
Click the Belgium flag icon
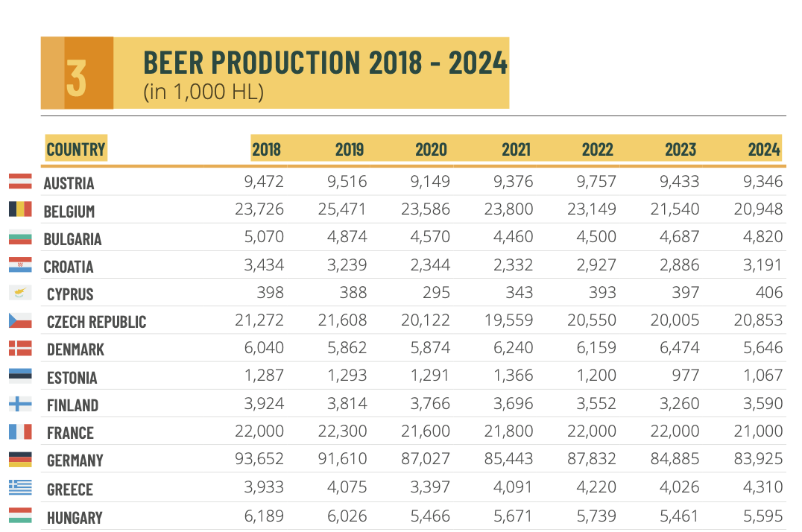(19, 209)
